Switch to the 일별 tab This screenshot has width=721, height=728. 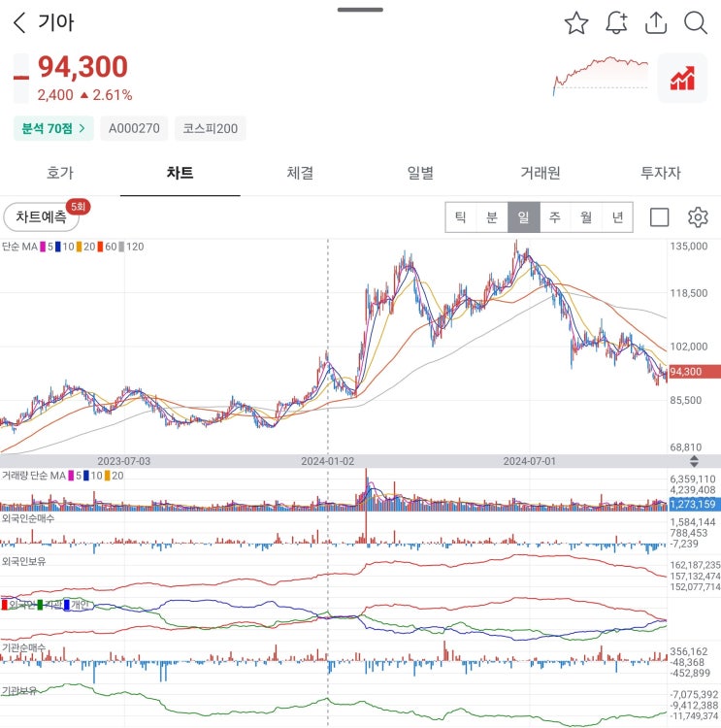point(420,173)
